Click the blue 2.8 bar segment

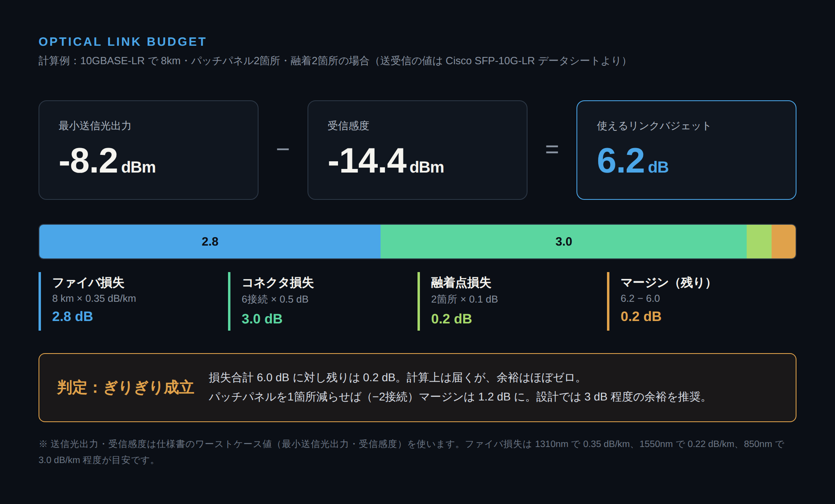[210, 242]
